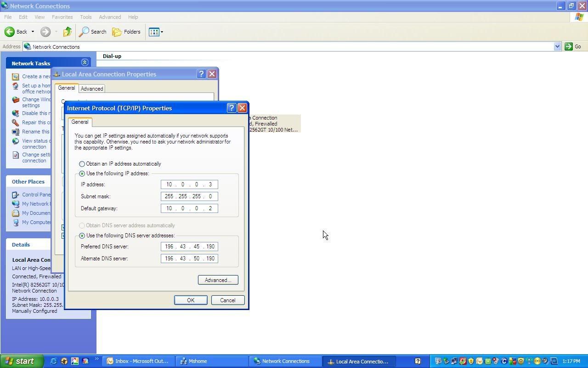Switch to Mshome taskbar button
Screen dimensions: 588x368
pos(213,361)
